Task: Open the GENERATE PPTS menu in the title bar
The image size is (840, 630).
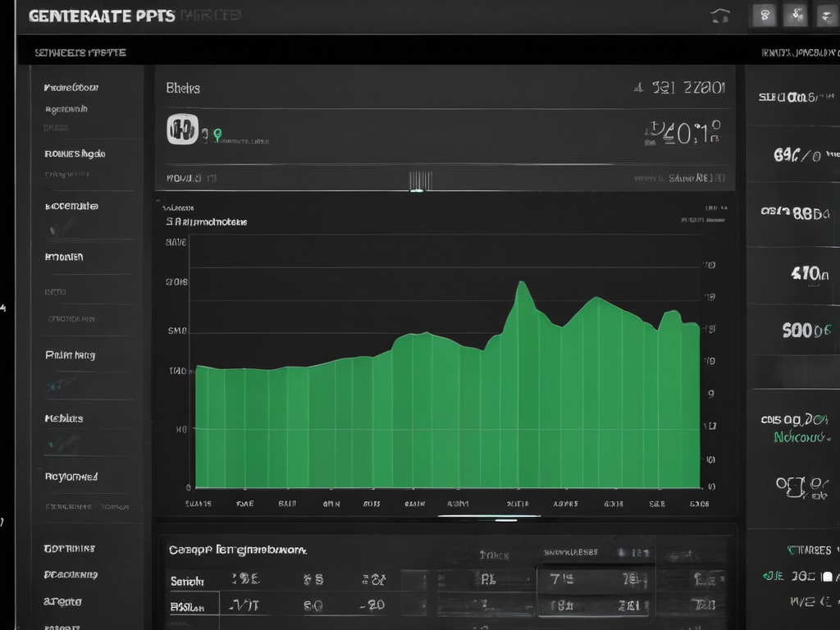Action: 102,16
